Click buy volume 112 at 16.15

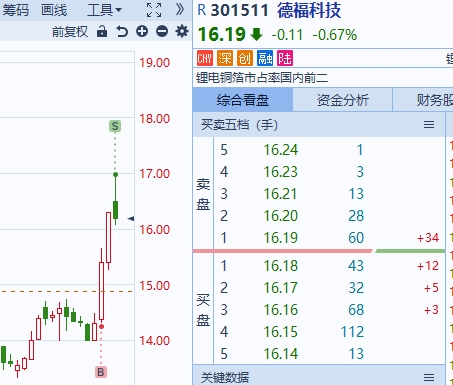coord(352,332)
